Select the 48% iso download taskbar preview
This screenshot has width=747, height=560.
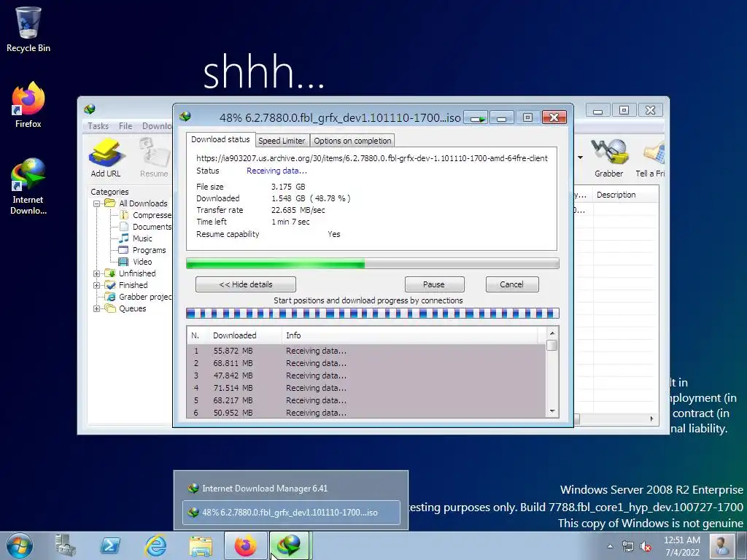pos(290,513)
